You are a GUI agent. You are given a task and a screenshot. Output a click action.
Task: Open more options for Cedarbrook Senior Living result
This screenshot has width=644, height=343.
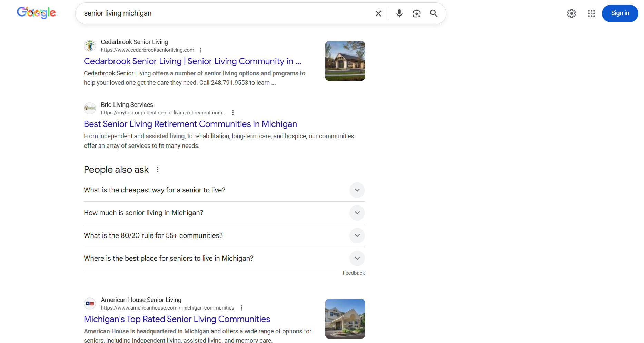201,50
